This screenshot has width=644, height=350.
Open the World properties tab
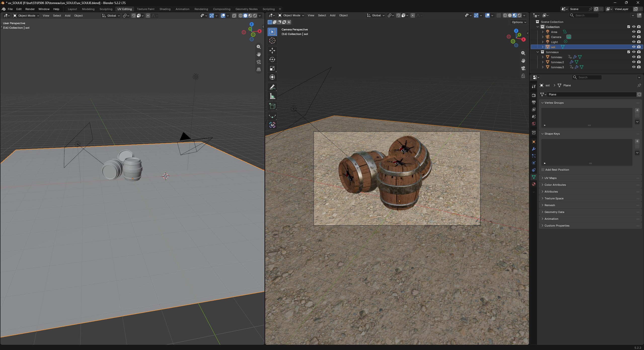click(x=534, y=124)
